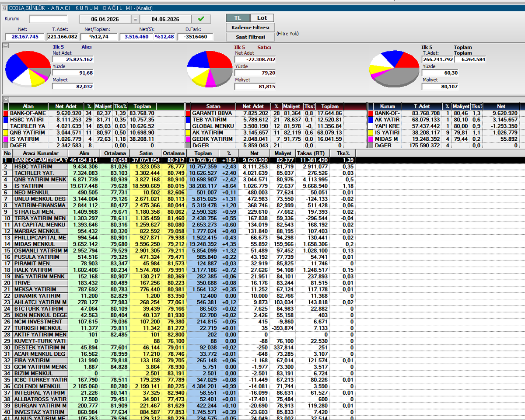Sort main table by Alim column
The image size is (525, 420).
[84, 153]
